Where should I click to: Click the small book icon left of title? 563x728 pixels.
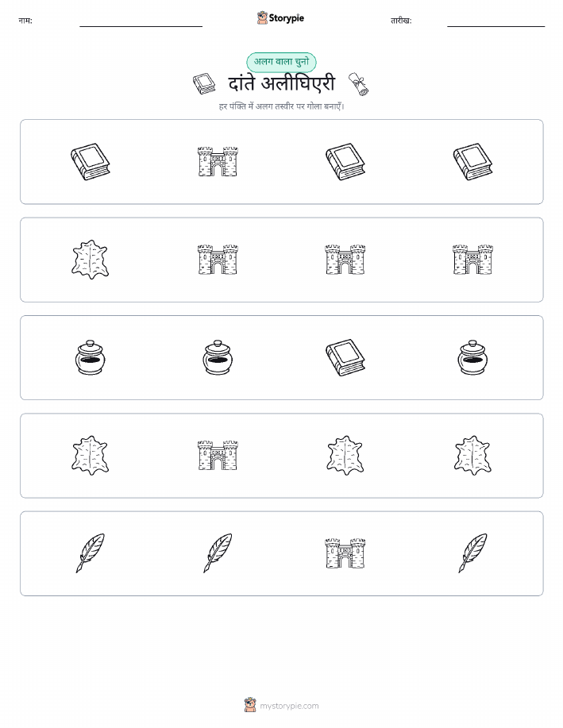point(204,83)
